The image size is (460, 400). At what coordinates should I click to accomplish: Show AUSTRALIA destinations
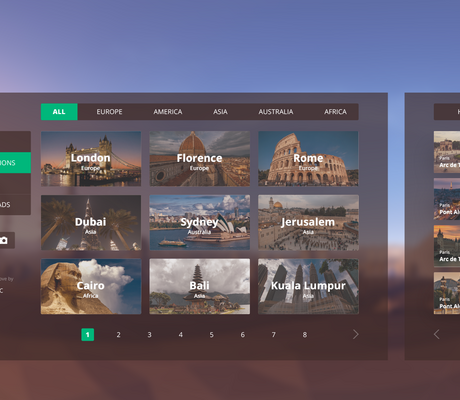[x=276, y=112]
